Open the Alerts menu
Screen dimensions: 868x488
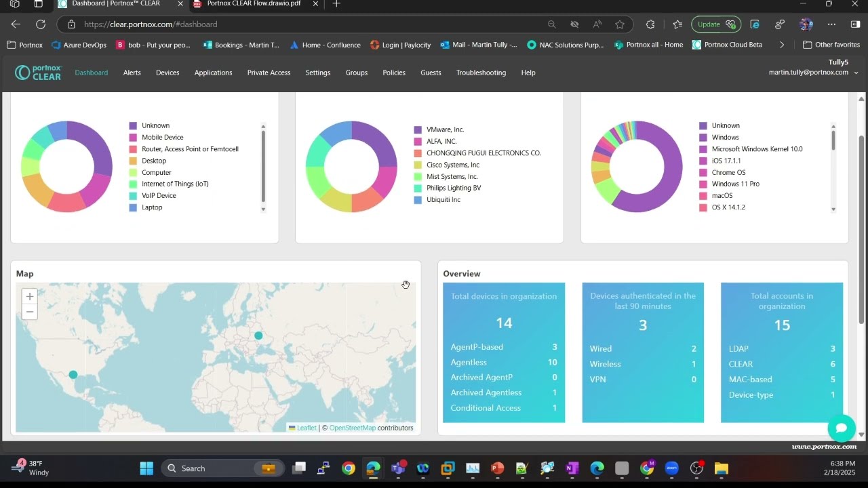point(132,73)
